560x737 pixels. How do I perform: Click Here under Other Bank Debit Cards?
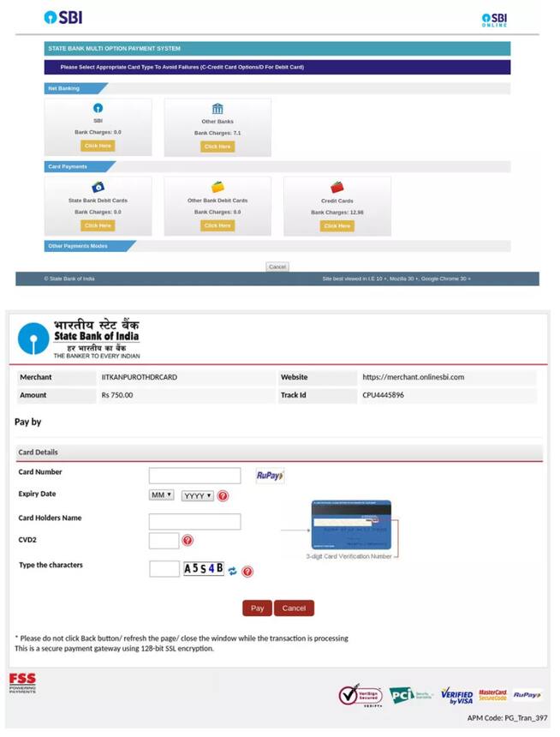(217, 225)
